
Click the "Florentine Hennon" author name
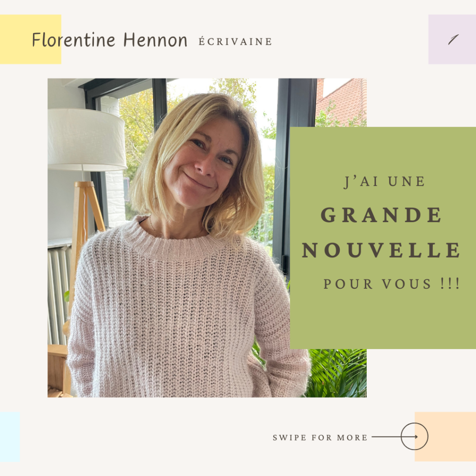[x=109, y=40]
